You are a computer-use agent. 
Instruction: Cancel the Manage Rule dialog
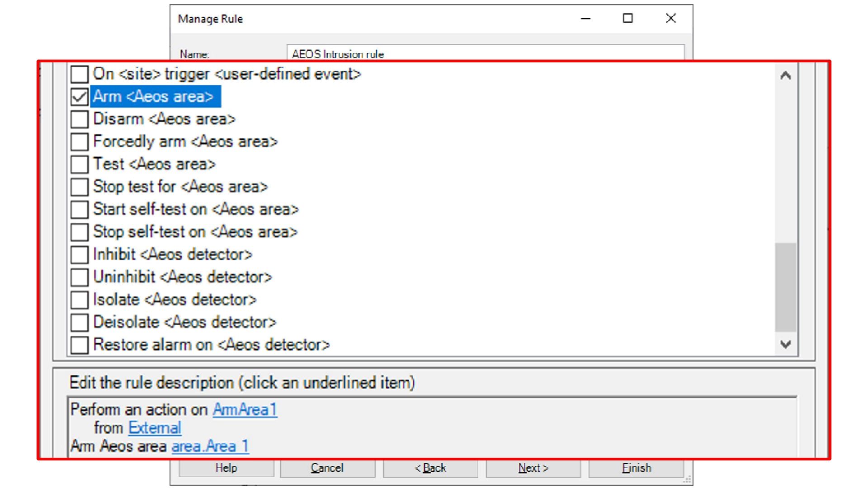327,468
